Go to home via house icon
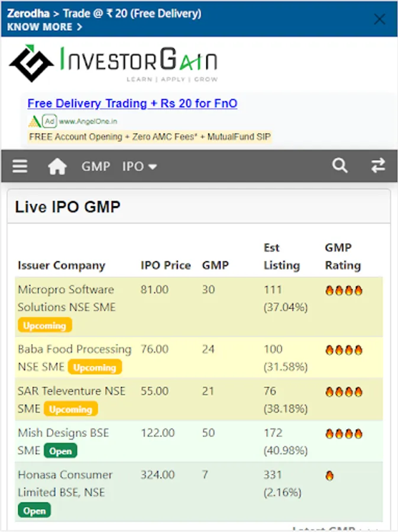Image resolution: width=398 pixels, height=532 pixels. [57, 166]
